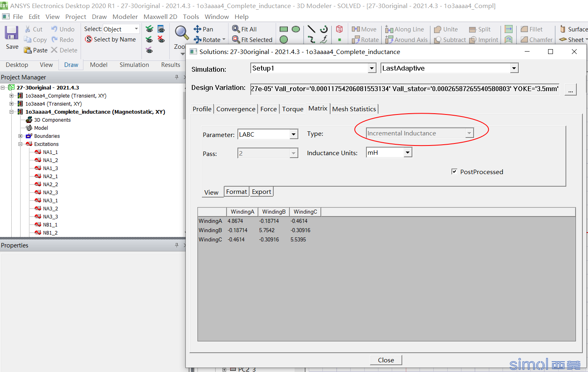Open the Sheet dropdown arrow
The image size is (588, 372).
[x=586, y=39]
